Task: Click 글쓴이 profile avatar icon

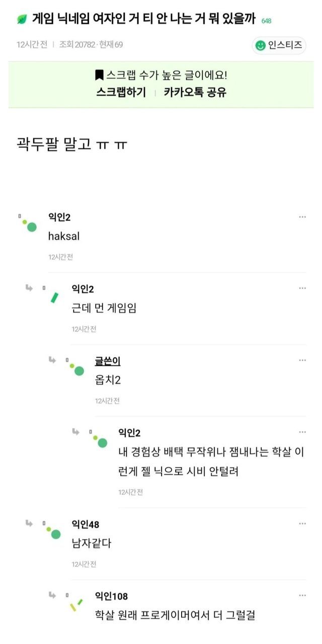Action: point(76,368)
